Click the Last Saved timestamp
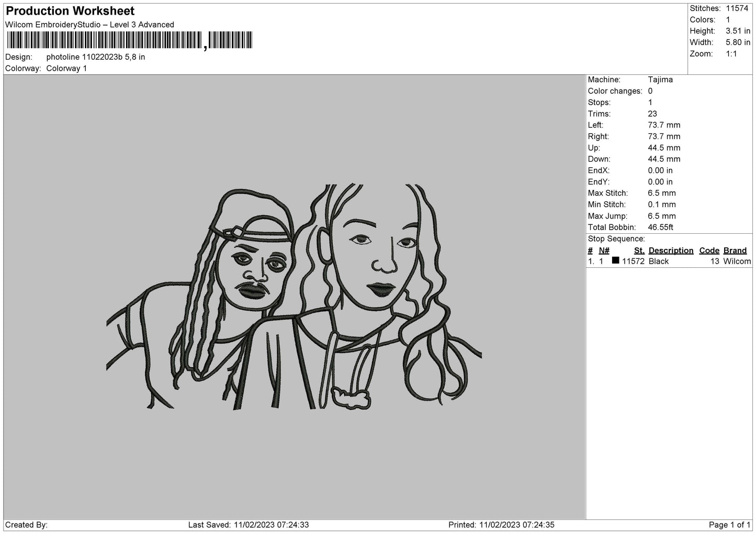The image size is (756, 534). click(248, 525)
